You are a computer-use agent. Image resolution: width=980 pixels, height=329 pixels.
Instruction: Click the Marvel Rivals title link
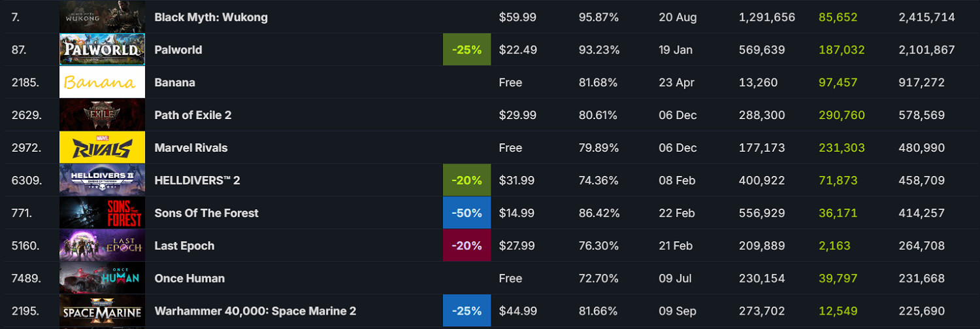point(191,148)
